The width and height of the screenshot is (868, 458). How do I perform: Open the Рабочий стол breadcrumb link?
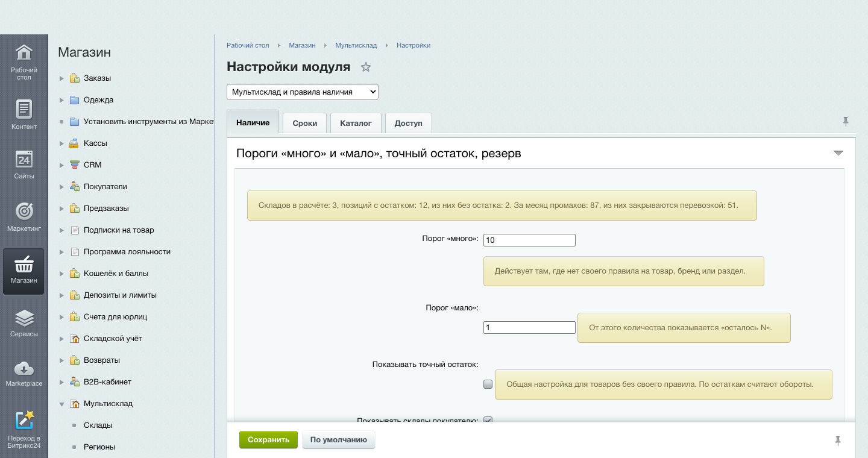(248, 45)
